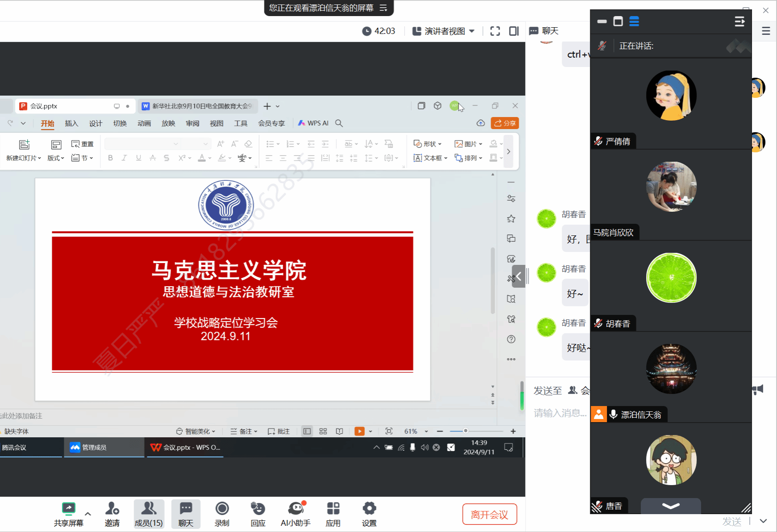777x532 pixels.
Task: Click Leave Meeting (离开会议) button
Action: coord(489,515)
